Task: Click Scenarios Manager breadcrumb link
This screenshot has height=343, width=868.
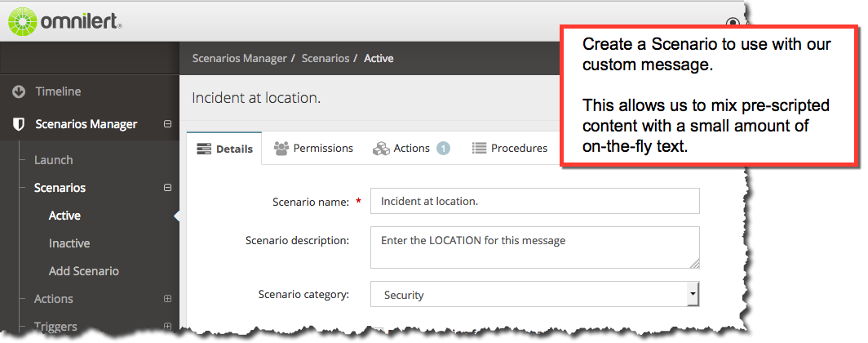Action: point(240,58)
